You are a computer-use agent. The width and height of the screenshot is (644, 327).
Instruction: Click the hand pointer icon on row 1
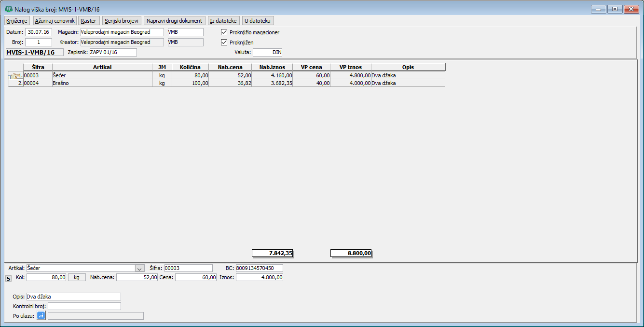pos(14,75)
